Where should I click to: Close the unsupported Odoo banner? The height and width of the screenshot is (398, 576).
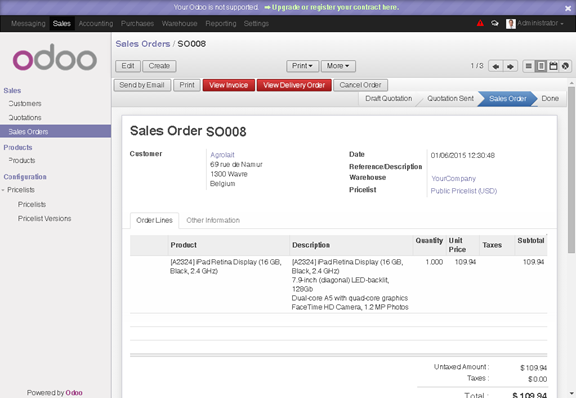tap(568, 8)
